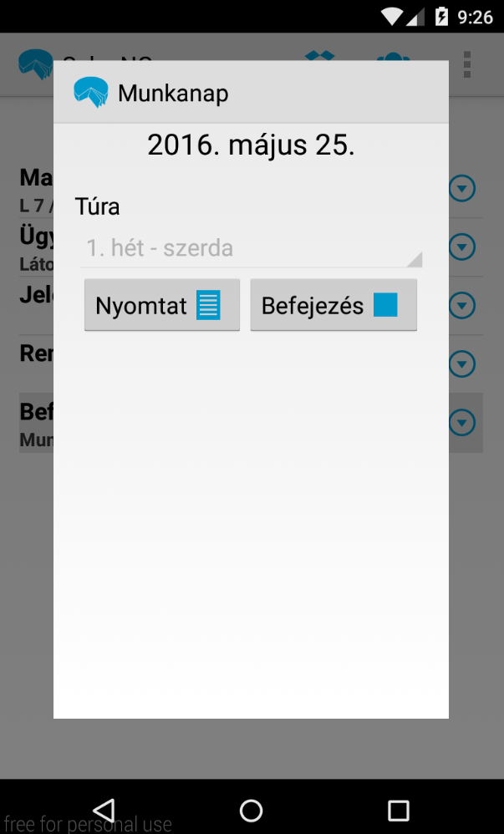This screenshot has width=504, height=834.
Task: Click the Nyomtat print button
Action: (162, 305)
